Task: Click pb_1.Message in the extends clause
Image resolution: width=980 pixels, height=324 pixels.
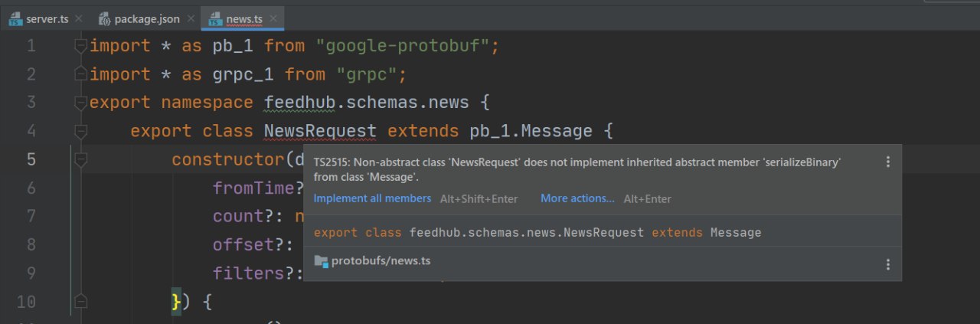Action: (531, 131)
